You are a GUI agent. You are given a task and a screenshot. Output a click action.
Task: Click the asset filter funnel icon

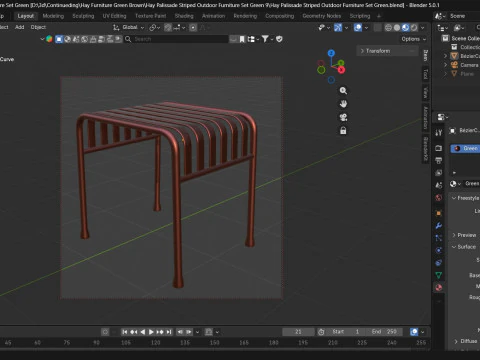click(265, 39)
